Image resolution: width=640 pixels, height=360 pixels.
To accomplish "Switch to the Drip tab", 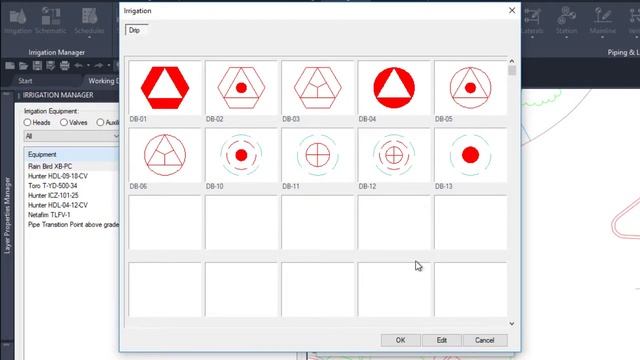I will pos(135,30).
